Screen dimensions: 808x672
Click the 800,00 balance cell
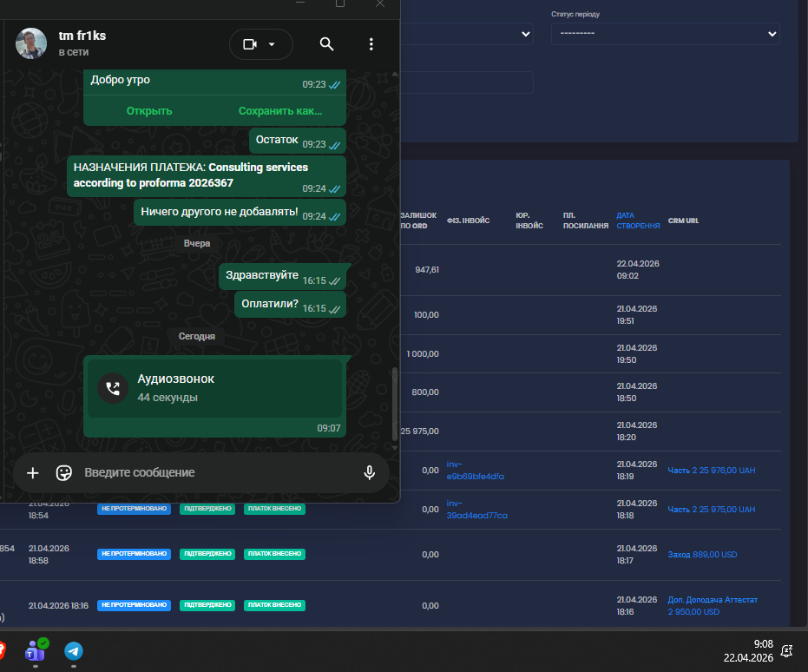(425, 392)
